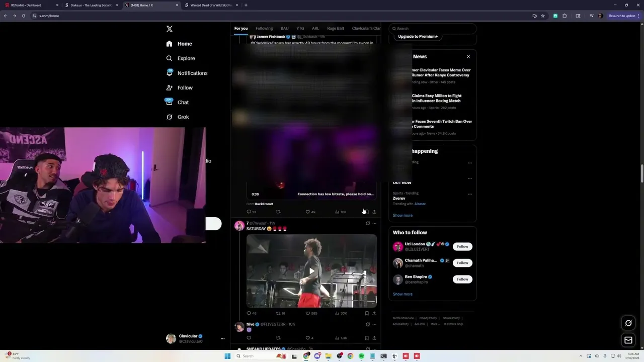Image resolution: width=644 pixels, height=362 pixels.
Task: Play the 7nyusuf SATURDAY gym video
Action: pos(311,271)
